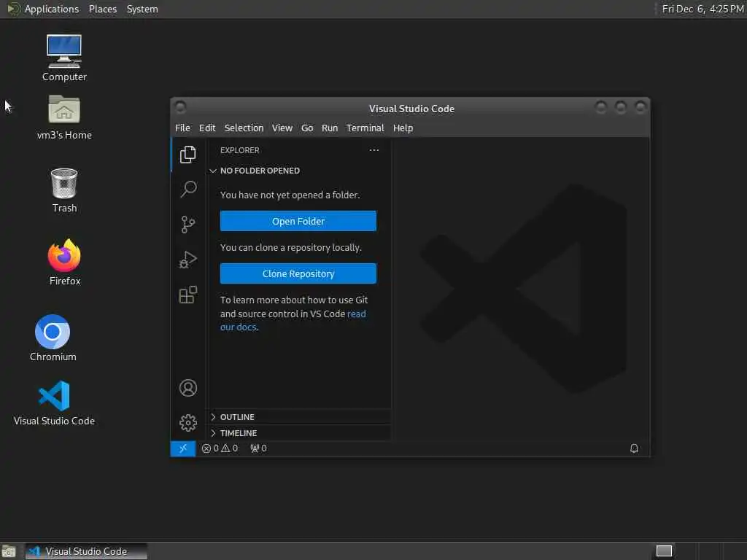Screen dimensions: 747x560
Task: Open the Computer desktop icon
Action: [64, 58]
